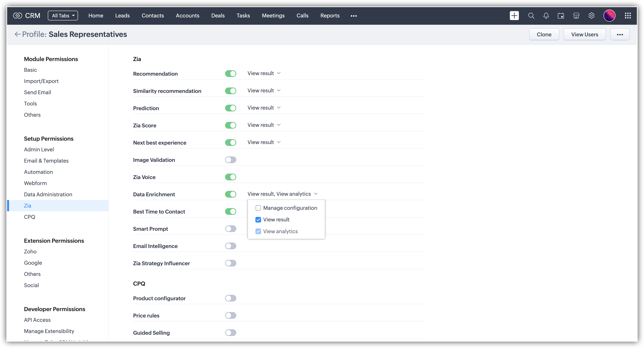Jump to Import/Export permissions
644x348 pixels.
pyautogui.click(x=41, y=81)
